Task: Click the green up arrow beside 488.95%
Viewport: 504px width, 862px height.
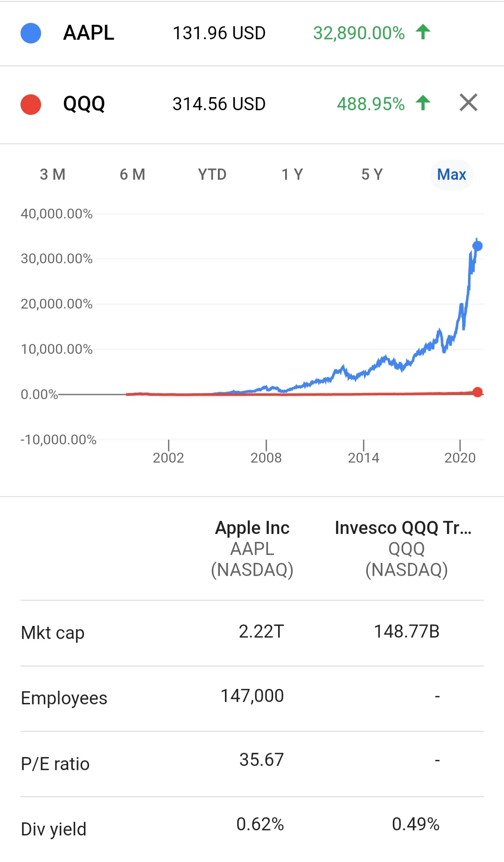Action: (x=423, y=103)
